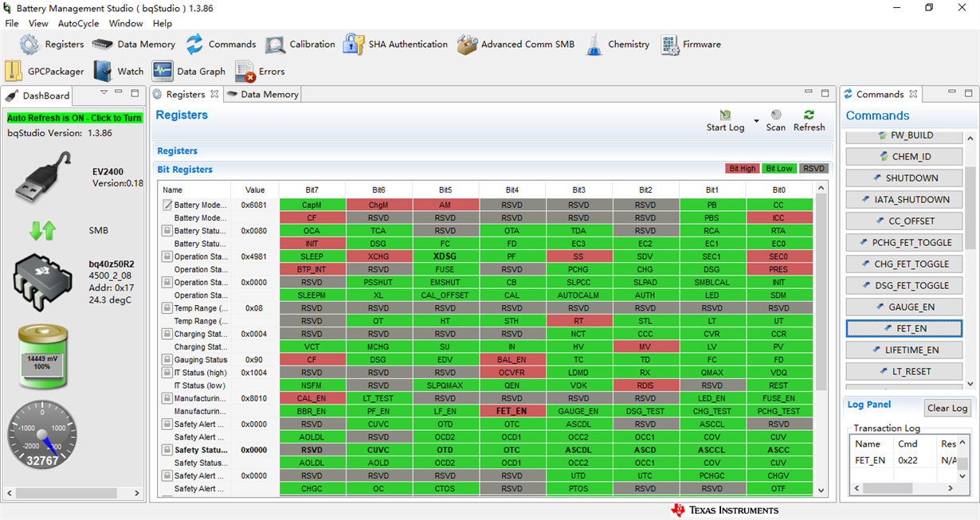Click the current gauge dial showing 32767
The width and height of the screenshot is (980, 520).
[42, 434]
